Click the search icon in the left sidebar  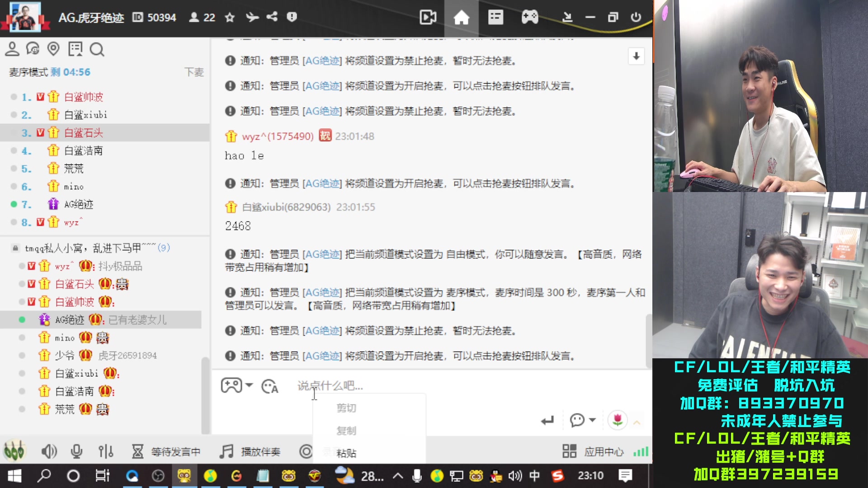click(x=97, y=50)
